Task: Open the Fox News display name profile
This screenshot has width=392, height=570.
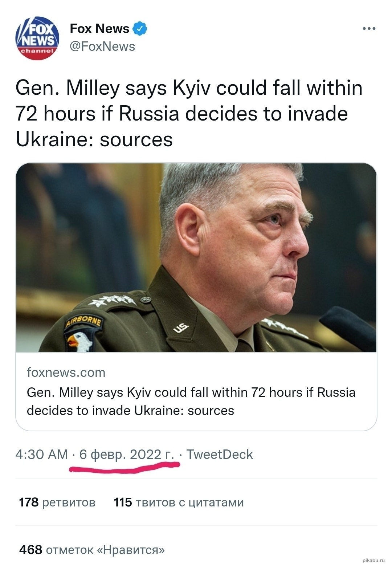Action: pos(99,28)
